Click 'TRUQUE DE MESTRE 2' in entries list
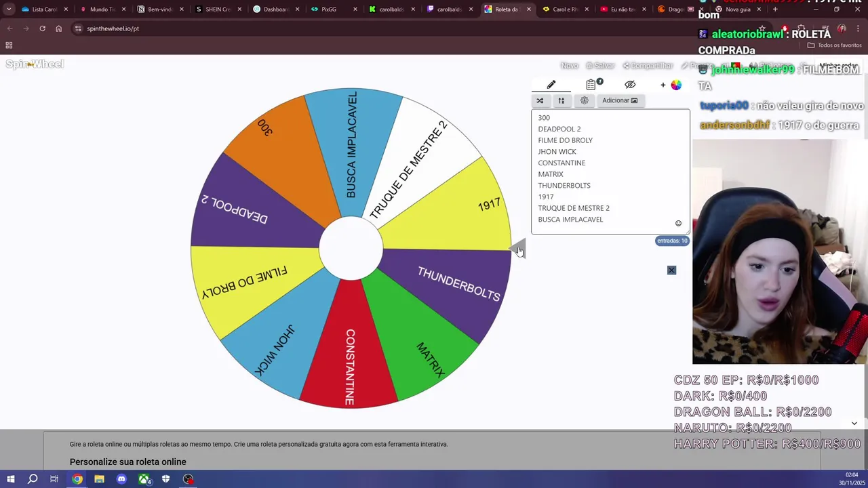The height and width of the screenshot is (488, 868). [574, 208]
